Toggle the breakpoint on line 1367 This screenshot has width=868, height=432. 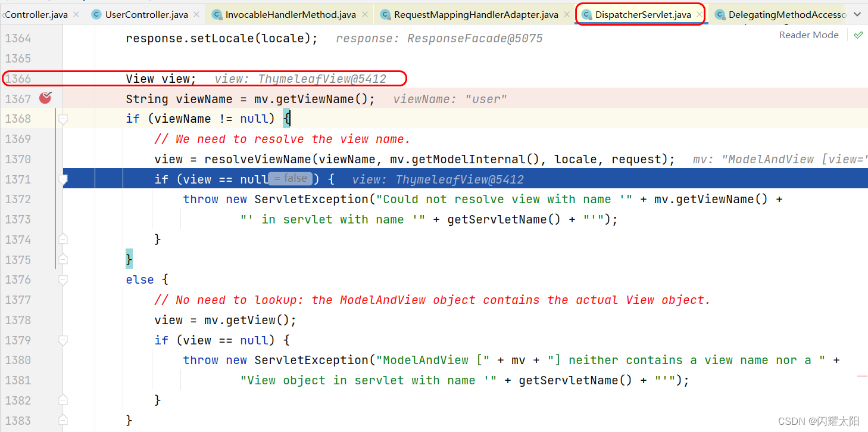(45, 98)
